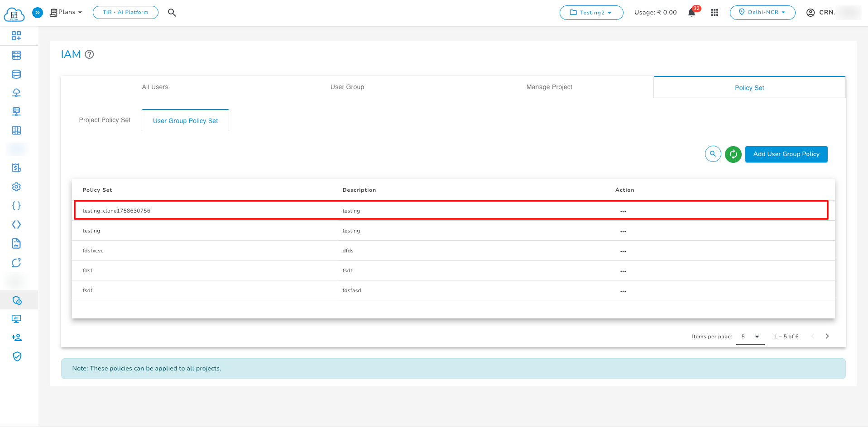Open the apps grid icon
The width and height of the screenshot is (868, 427).
coord(715,13)
